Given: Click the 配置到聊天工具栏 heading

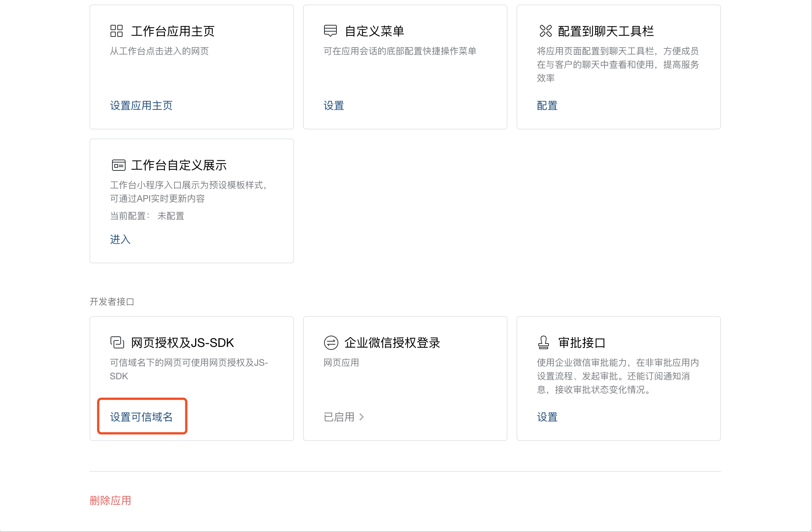Looking at the screenshot, I should tap(606, 31).
